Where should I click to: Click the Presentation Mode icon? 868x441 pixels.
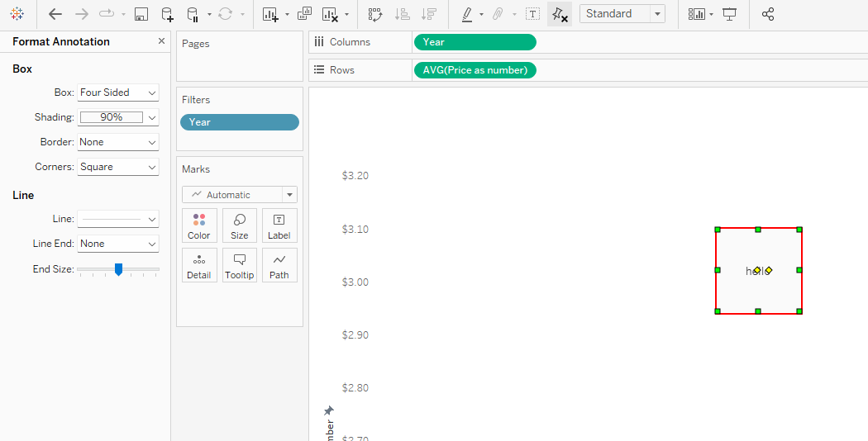730,14
